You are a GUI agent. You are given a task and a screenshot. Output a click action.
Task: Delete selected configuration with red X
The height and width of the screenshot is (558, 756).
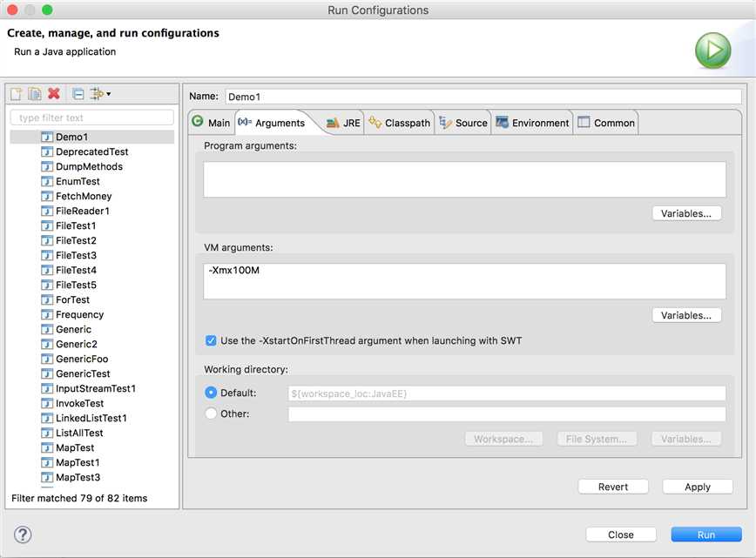(x=54, y=94)
